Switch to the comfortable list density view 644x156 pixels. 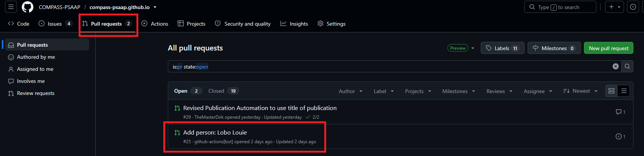point(611,91)
